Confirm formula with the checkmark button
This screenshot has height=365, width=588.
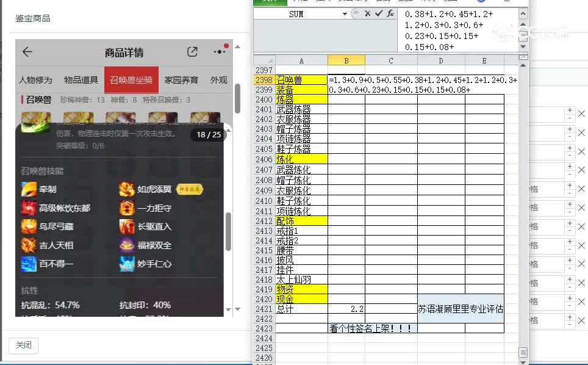[378, 13]
